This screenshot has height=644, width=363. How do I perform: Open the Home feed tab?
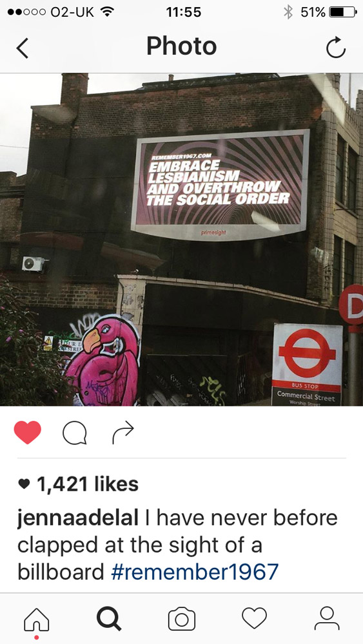click(37, 619)
